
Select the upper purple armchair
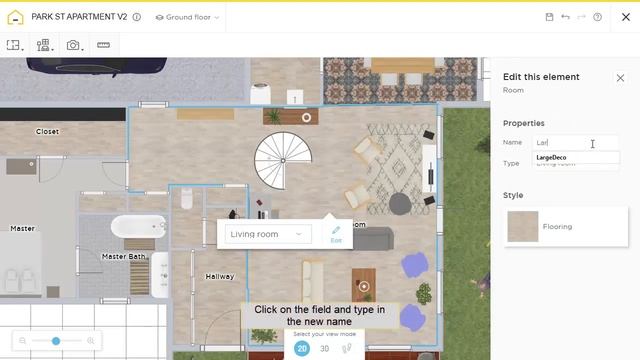(x=415, y=265)
